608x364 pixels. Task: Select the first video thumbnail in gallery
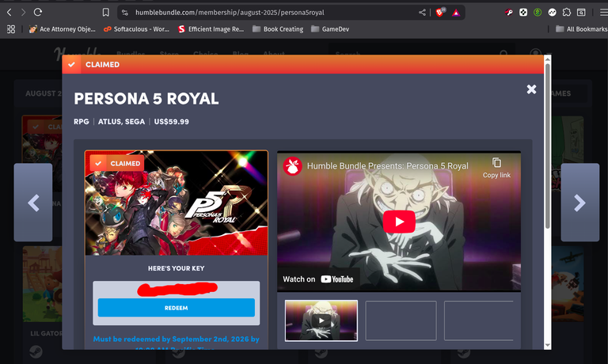[321, 320]
